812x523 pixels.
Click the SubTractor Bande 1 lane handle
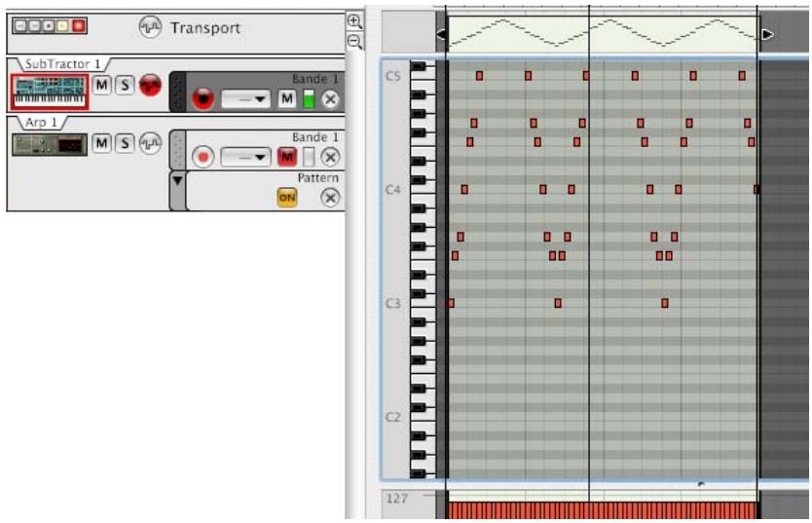(177, 92)
